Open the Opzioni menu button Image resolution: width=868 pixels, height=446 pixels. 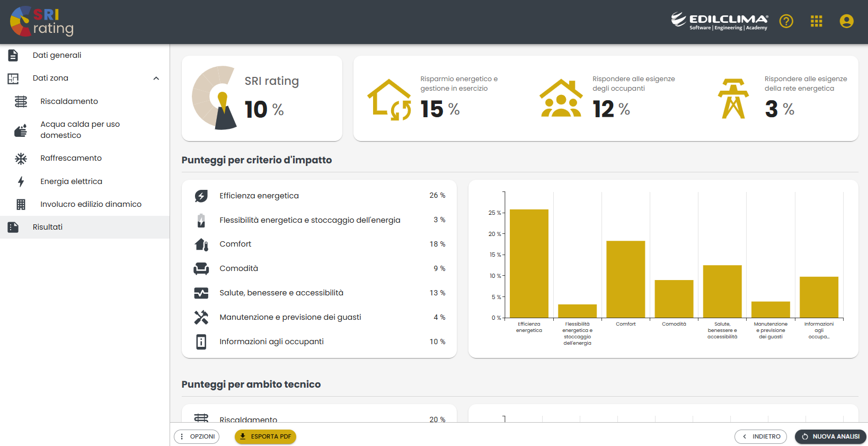click(197, 436)
